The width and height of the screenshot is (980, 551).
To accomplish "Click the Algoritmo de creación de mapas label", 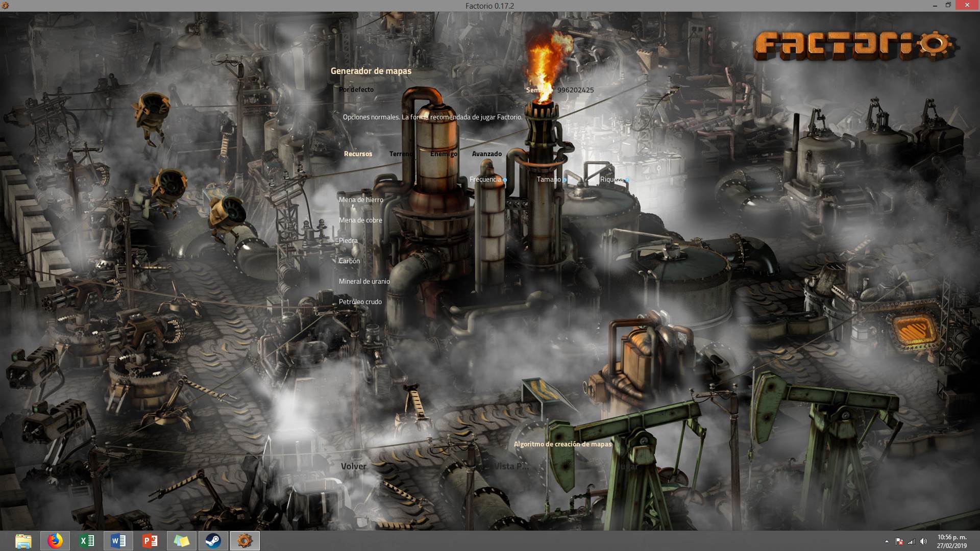I will pos(562,444).
